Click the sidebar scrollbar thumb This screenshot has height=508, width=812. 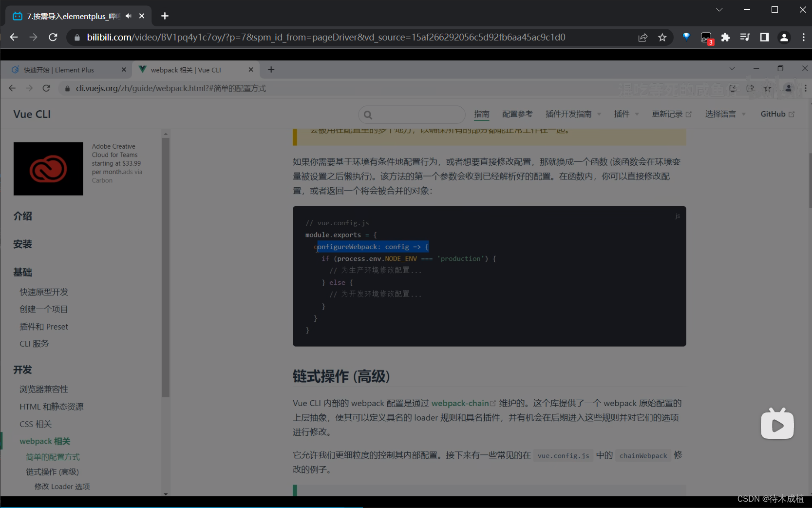166,267
